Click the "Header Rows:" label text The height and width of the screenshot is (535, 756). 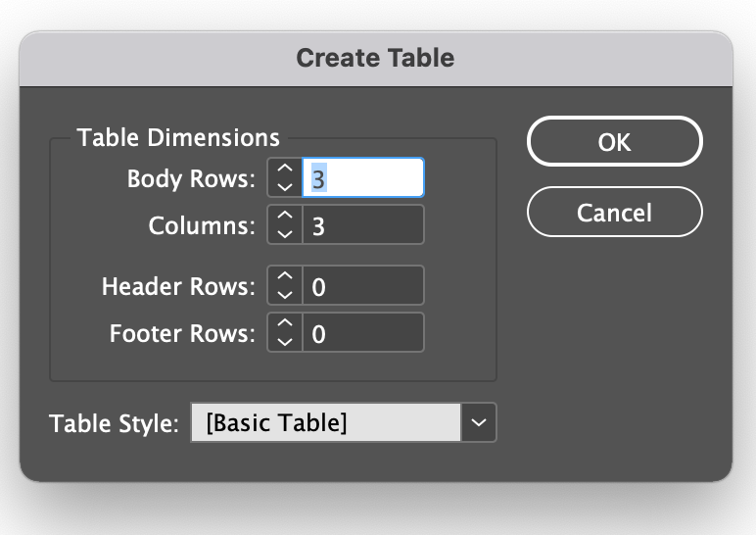[x=178, y=287]
